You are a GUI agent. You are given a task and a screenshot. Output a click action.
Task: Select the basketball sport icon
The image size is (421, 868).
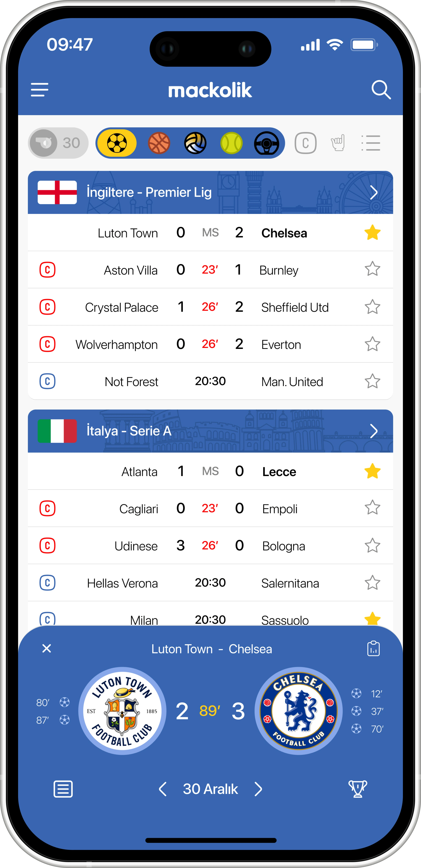pyautogui.click(x=159, y=143)
